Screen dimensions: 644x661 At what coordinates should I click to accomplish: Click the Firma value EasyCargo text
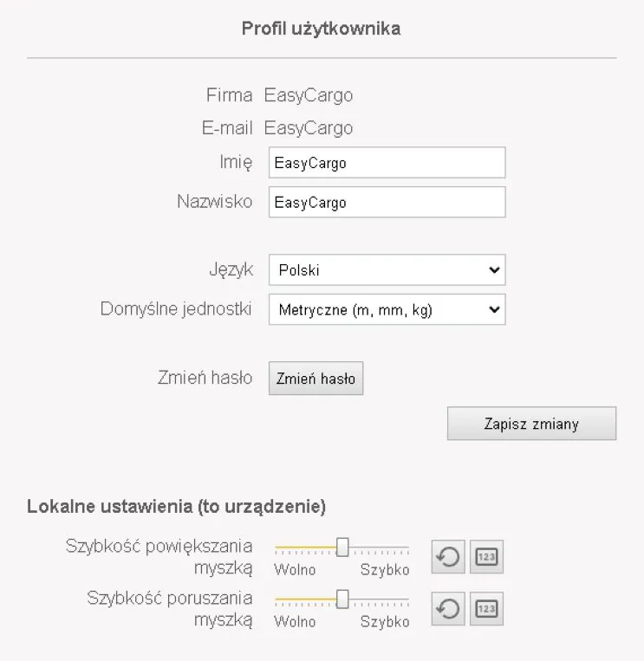point(309,95)
